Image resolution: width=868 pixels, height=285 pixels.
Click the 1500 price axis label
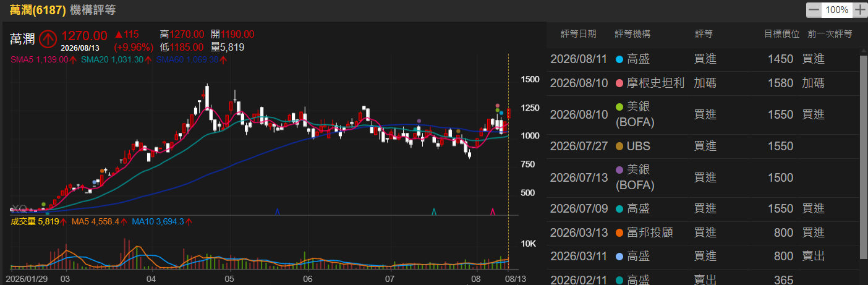click(530, 80)
